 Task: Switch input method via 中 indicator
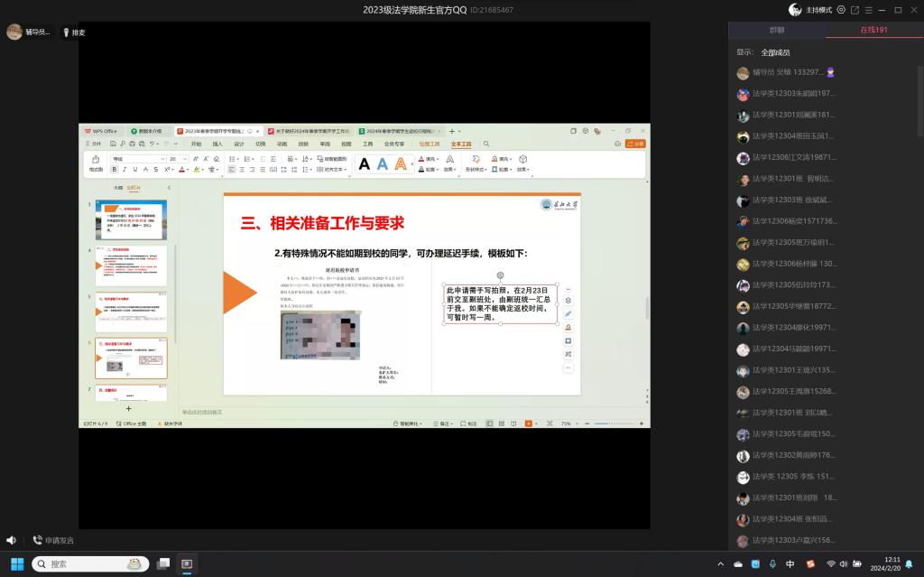790,564
